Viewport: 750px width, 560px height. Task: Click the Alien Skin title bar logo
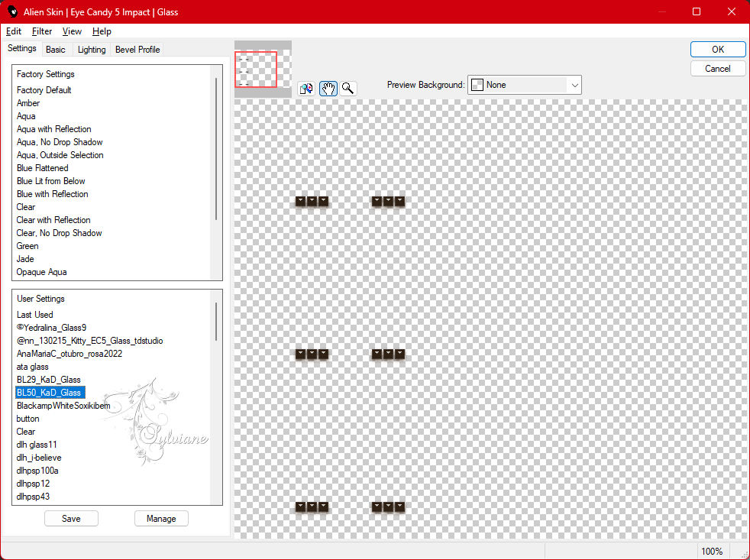coord(12,11)
